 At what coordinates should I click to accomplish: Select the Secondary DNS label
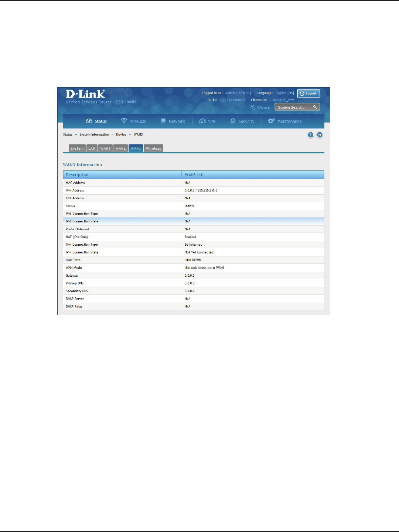click(x=77, y=291)
